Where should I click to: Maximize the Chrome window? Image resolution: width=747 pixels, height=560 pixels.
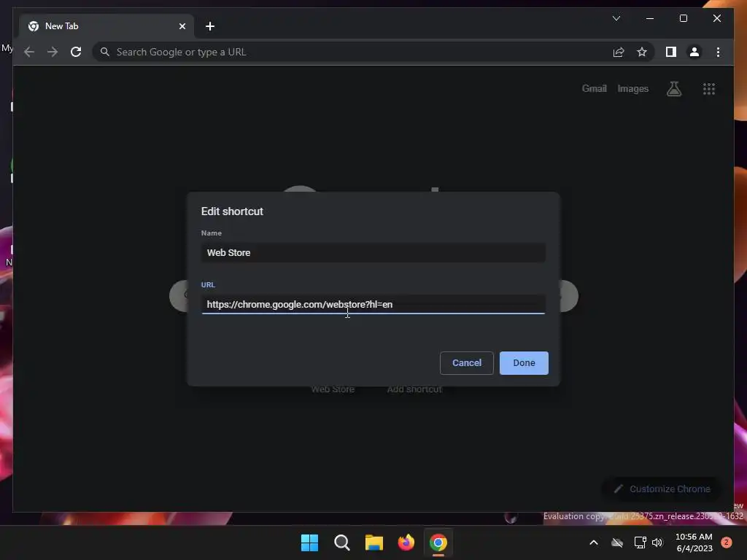point(683,18)
